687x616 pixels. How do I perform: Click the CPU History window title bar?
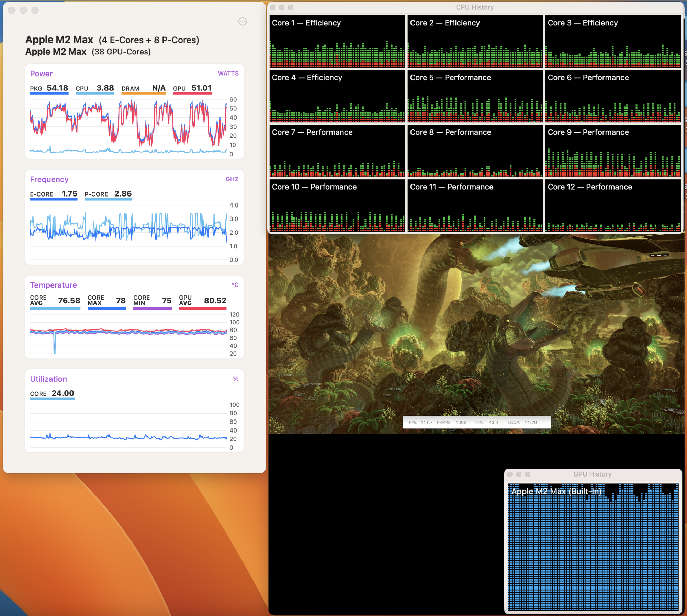pyautogui.click(x=474, y=7)
